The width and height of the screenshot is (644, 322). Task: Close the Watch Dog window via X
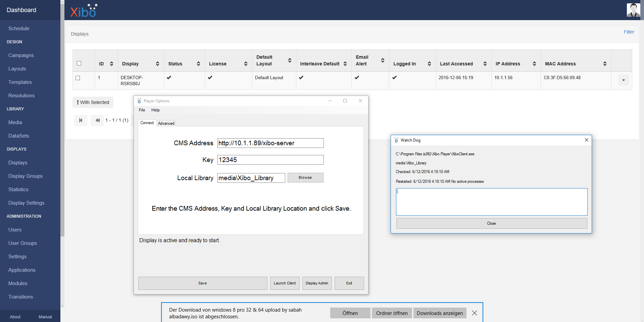[587, 140]
